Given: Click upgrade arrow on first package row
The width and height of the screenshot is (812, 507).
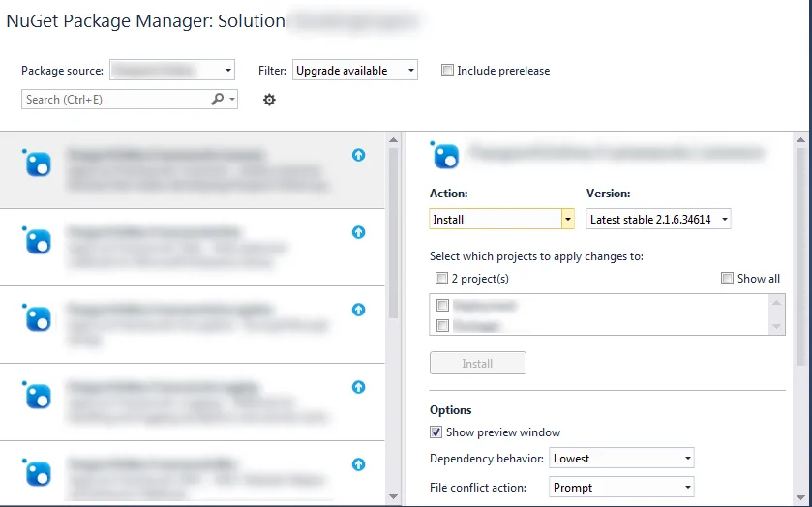Looking at the screenshot, I should [358, 155].
